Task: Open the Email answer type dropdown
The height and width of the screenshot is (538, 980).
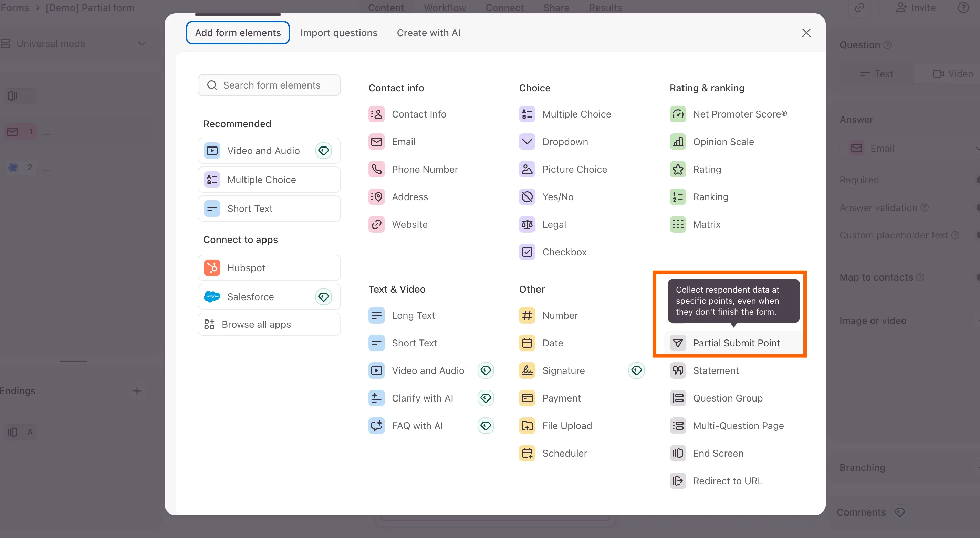Action: pos(910,149)
